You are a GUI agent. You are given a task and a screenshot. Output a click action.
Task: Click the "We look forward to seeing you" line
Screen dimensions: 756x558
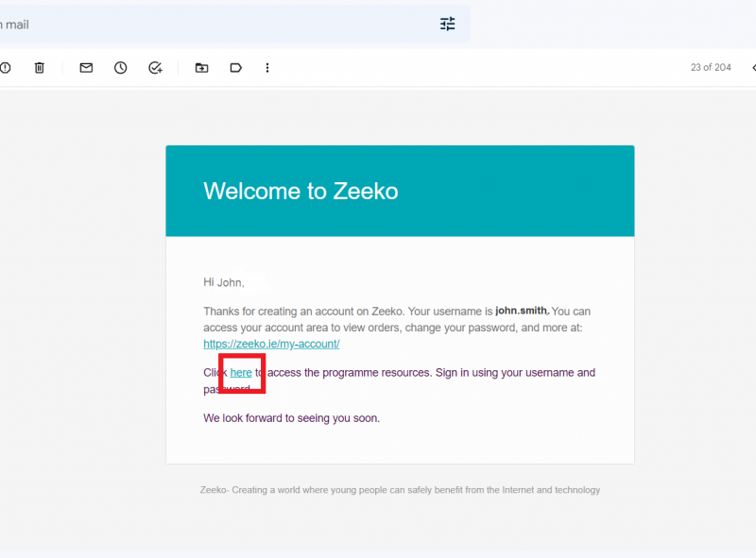[291, 417]
